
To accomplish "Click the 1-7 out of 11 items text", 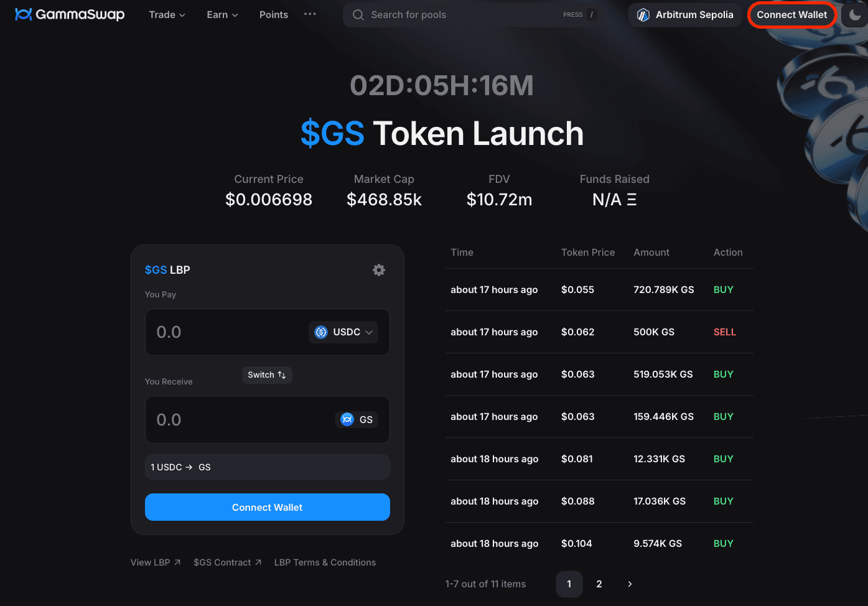I will [485, 584].
